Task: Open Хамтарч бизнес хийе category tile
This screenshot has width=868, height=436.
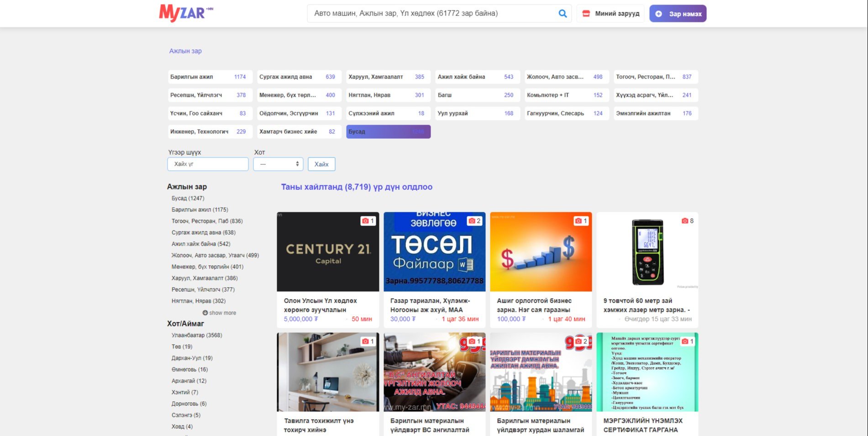Action: tap(299, 131)
